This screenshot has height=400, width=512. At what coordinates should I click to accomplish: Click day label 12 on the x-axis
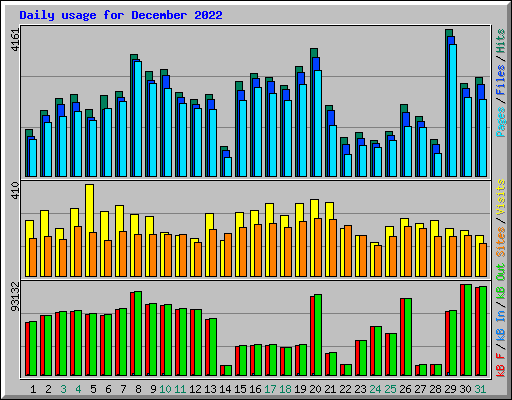pos(195,389)
